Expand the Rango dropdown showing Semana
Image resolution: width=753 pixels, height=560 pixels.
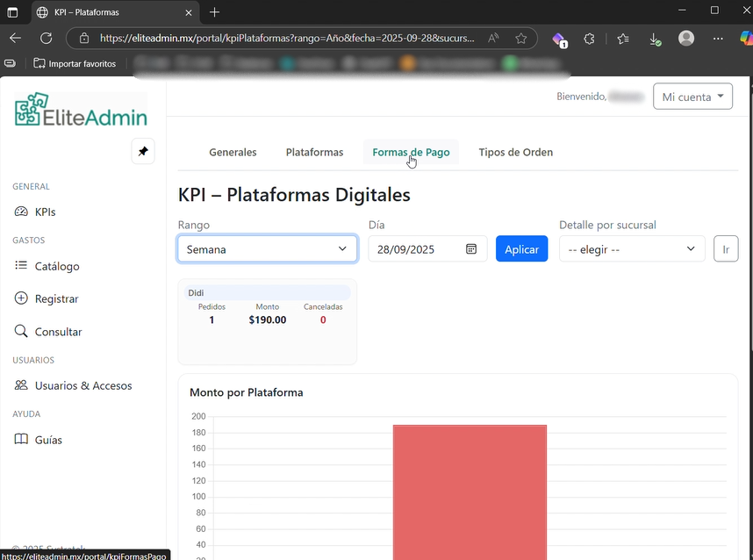(267, 249)
